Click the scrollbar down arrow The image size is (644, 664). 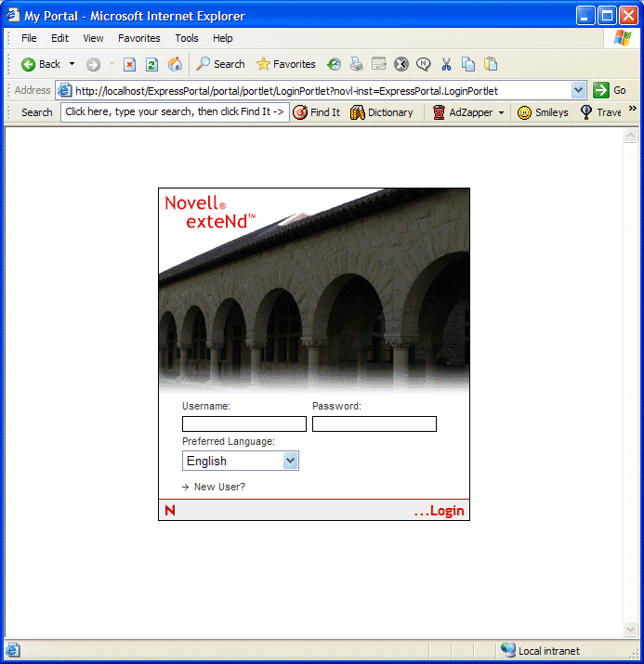pyautogui.click(x=630, y=629)
